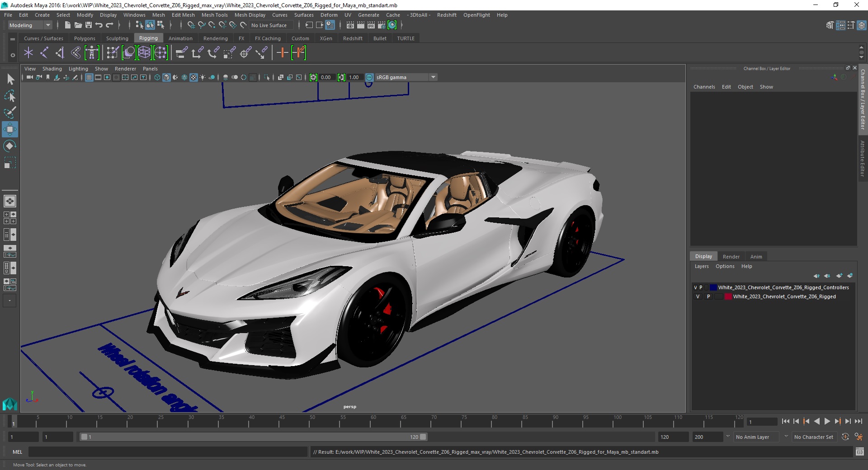The height and width of the screenshot is (470, 868).
Task: Open the Deform menu
Action: [x=329, y=15]
